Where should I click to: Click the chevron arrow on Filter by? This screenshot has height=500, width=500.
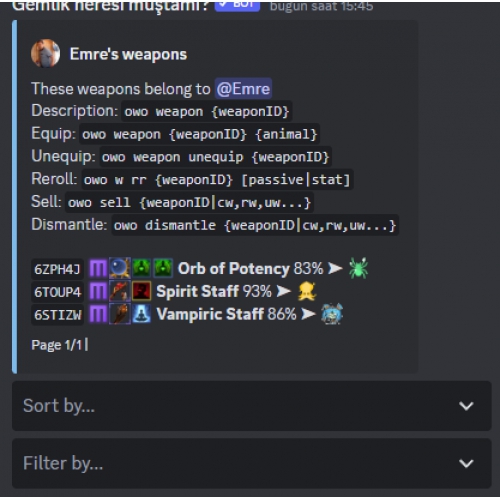pyautogui.click(x=466, y=463)
